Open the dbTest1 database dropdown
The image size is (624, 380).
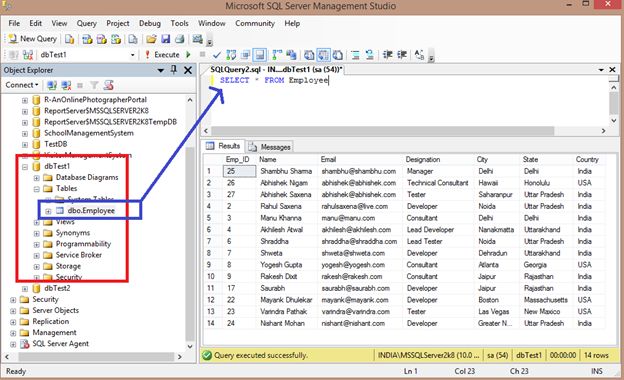tap(133, 55)
